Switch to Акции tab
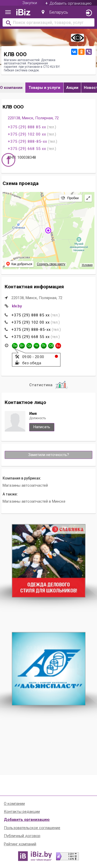Image resolution: width=97 pixels, height=868 pixels. (x=72, y=88)
